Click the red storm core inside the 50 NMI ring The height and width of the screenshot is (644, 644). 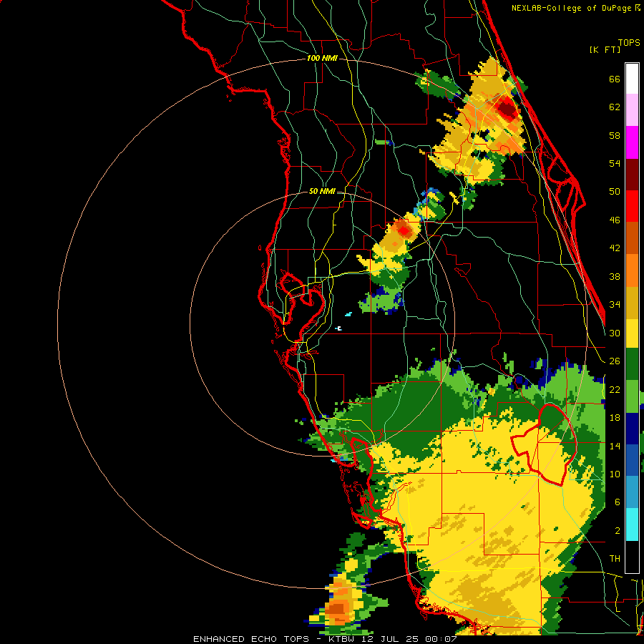[404, 230]
